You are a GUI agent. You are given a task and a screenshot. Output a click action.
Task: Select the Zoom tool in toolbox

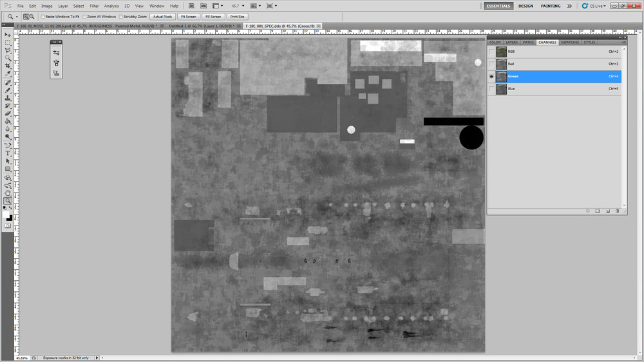(x=8, y=202)
